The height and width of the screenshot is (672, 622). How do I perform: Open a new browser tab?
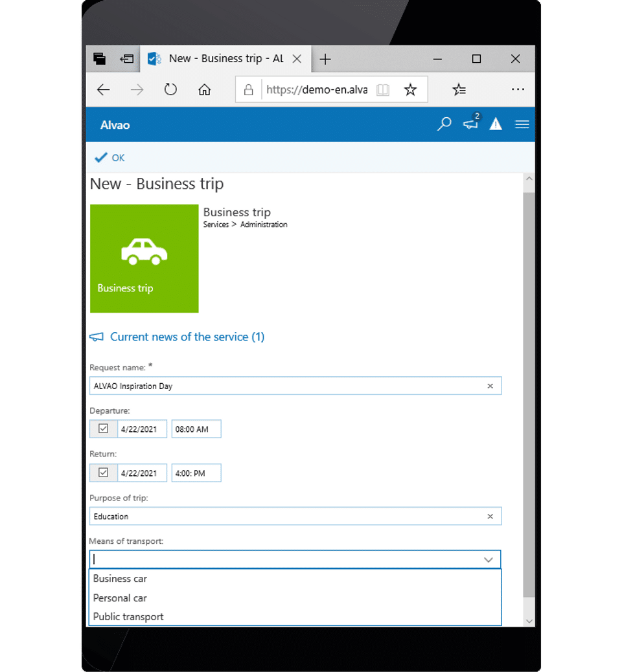pos(325,59)
